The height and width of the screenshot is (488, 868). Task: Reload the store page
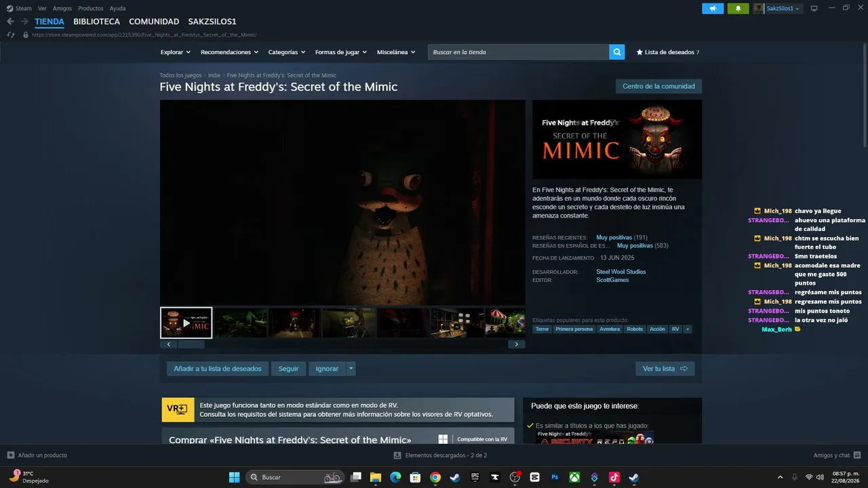pyautogui.click(x=10, y=35)
